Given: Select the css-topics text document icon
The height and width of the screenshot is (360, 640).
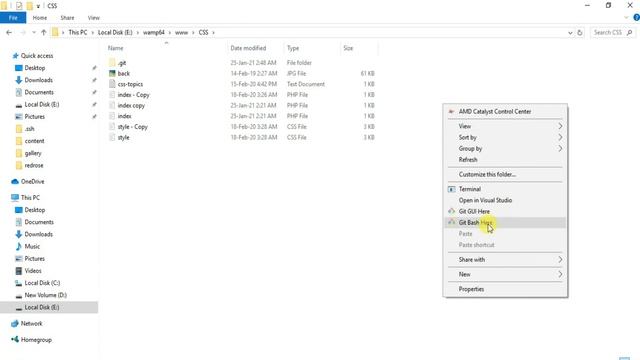Looking at the screenshot, I should point(112,84).
